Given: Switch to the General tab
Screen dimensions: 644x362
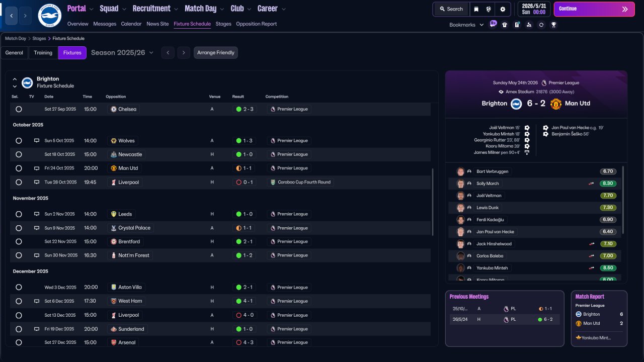Looking at the screenshot, I should point(14,53).
